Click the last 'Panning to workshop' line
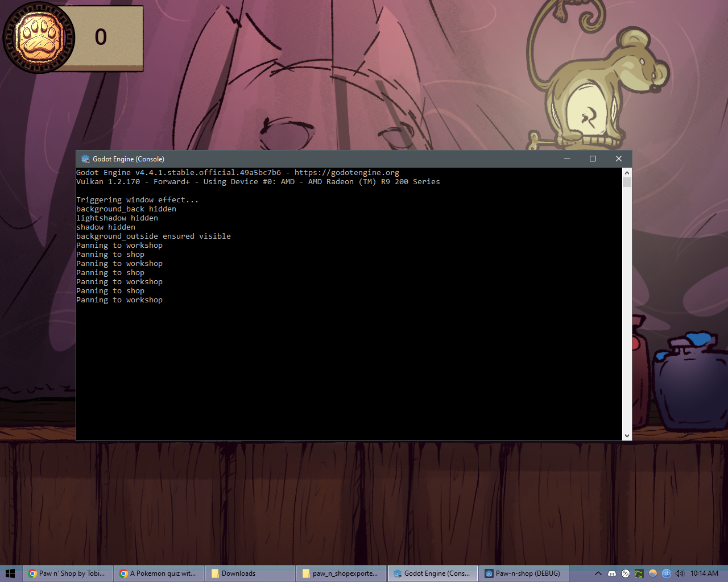Image resolution: width=728 pixels, height=582 pixels. (119, 300)
